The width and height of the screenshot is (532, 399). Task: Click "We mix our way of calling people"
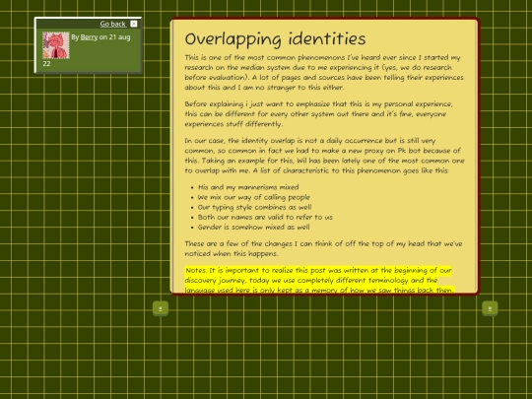pyautogui.click(x=254, y=197)
